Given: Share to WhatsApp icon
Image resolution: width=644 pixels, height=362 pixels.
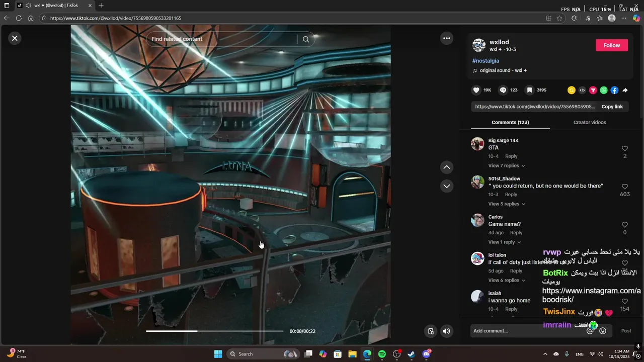Looking at the screenshot, I should click(604, 90).
